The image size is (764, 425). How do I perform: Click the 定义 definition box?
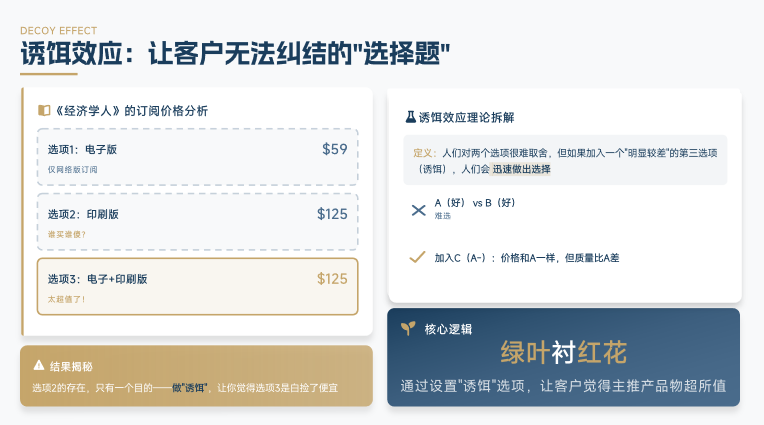coord(565,161)
